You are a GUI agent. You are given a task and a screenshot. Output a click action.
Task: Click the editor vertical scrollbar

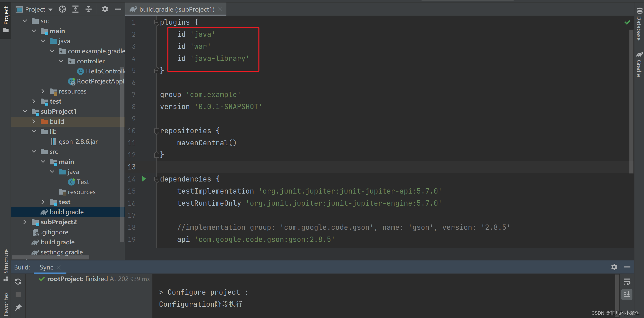(x=631, y=101)
